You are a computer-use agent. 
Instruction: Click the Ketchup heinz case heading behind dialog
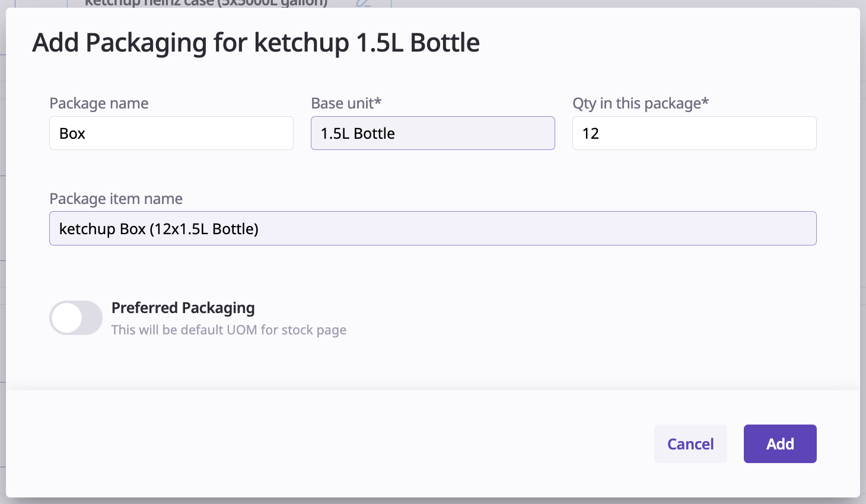(x=206, y=3)
